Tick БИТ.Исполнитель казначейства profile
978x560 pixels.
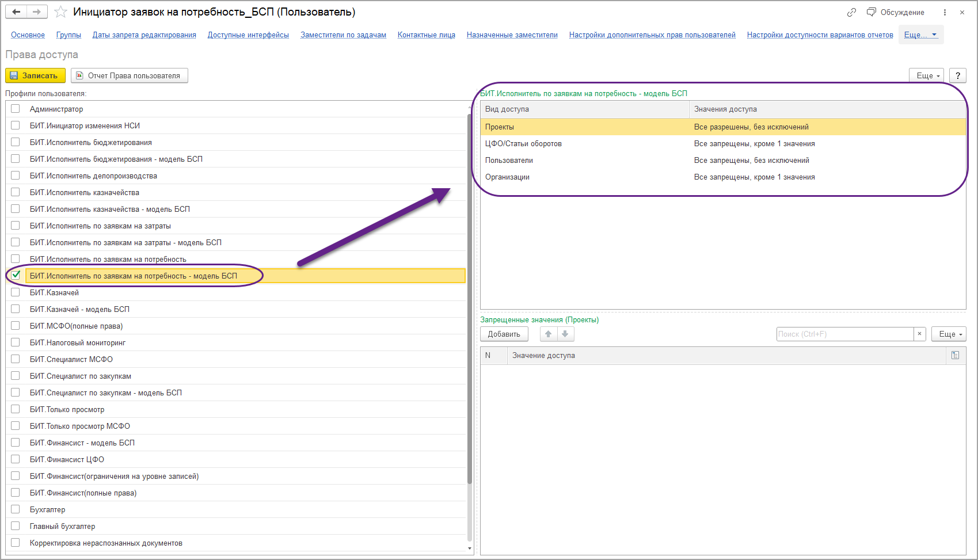tap(16, 192)
